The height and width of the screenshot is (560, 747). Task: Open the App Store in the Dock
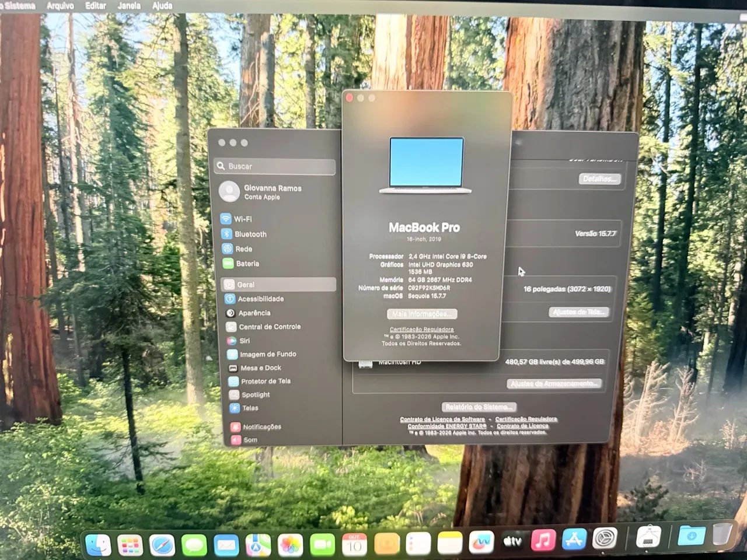pos(574,539)
